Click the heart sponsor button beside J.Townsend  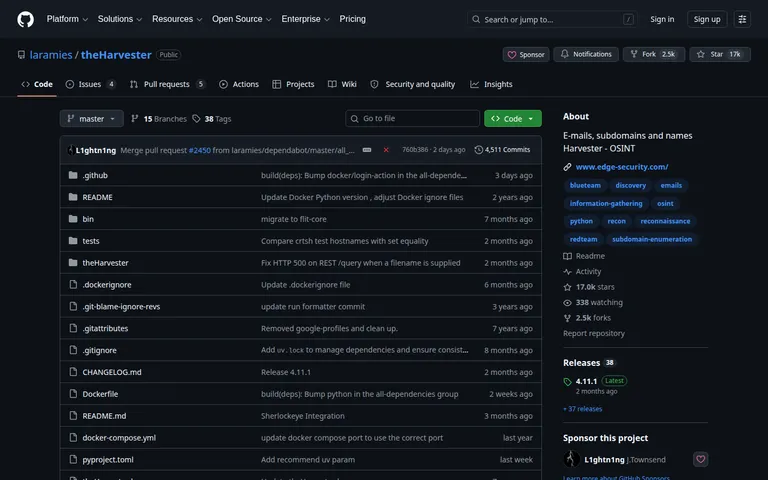click(x=700, y=459)
